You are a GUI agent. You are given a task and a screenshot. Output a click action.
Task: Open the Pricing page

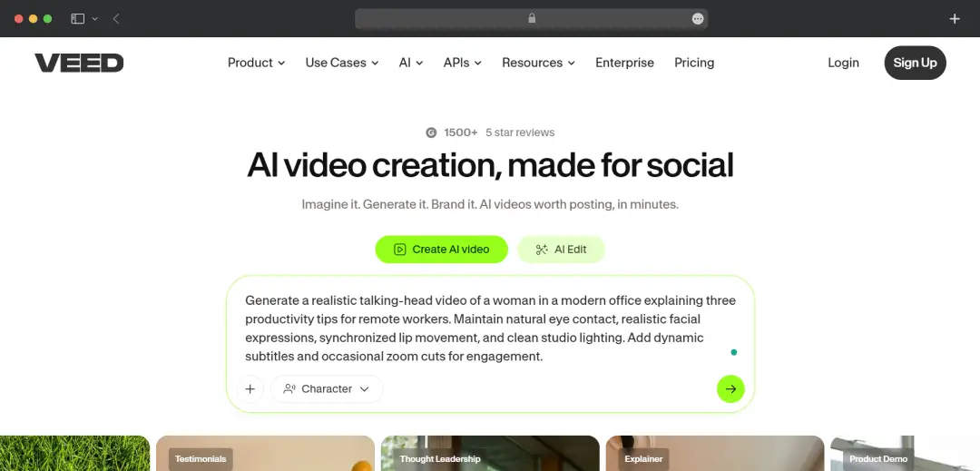coord(694,63)
